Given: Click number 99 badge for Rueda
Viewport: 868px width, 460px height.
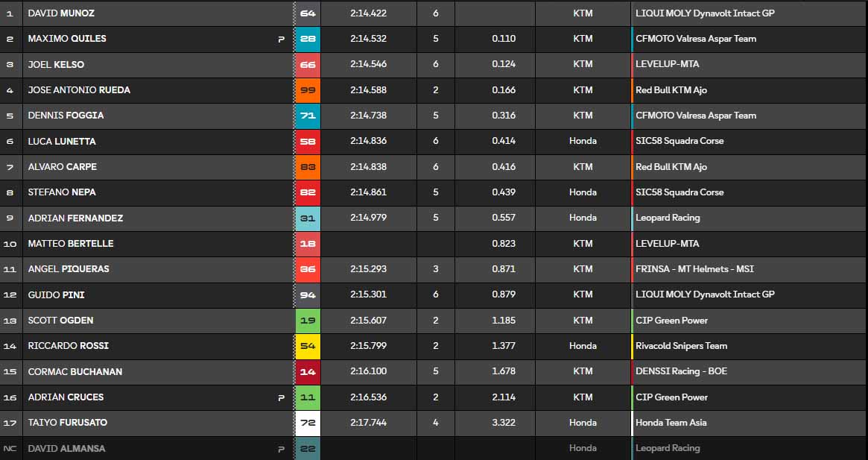Looking at the screenshot, I should pyautogui.click(x=308, y=90).
